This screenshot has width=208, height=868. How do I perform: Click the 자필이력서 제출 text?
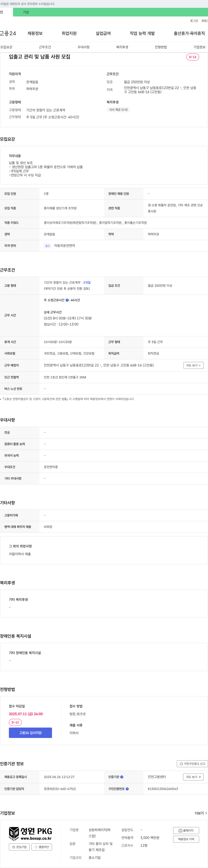(x=19, y=554)
